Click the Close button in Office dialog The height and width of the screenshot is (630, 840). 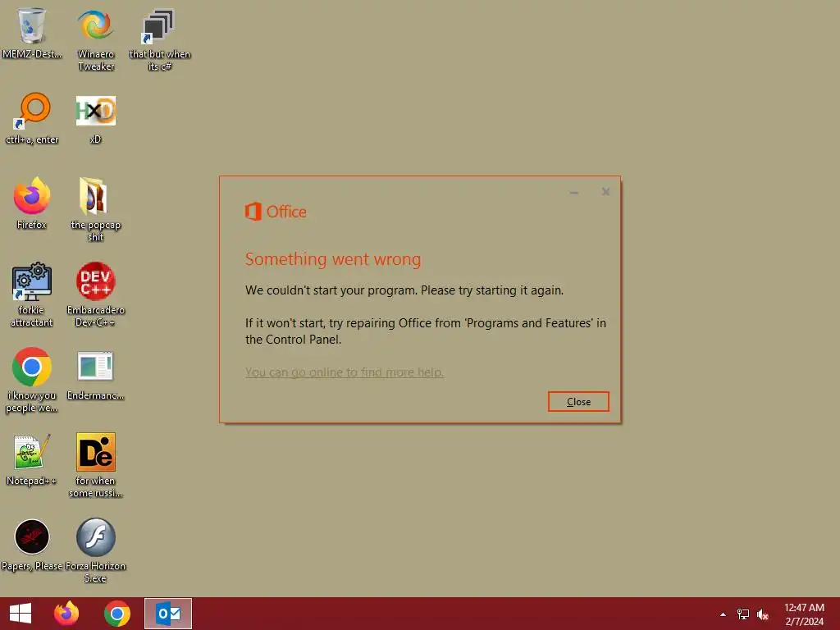tap(578, 401)
